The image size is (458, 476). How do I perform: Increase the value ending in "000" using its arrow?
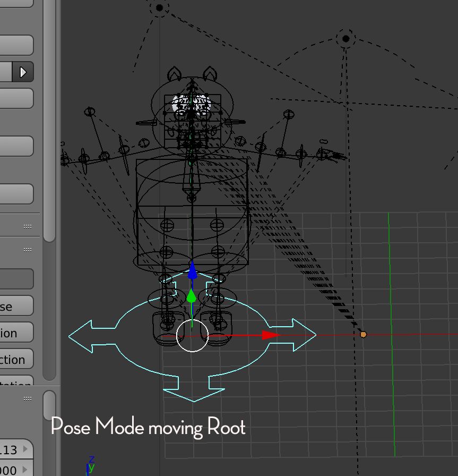click(25, 469)
